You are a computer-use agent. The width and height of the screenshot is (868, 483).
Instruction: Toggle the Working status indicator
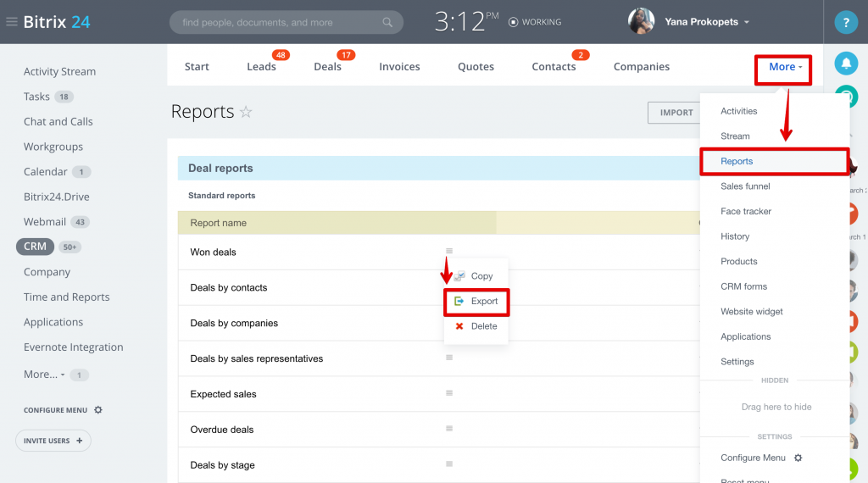point(535,22)
